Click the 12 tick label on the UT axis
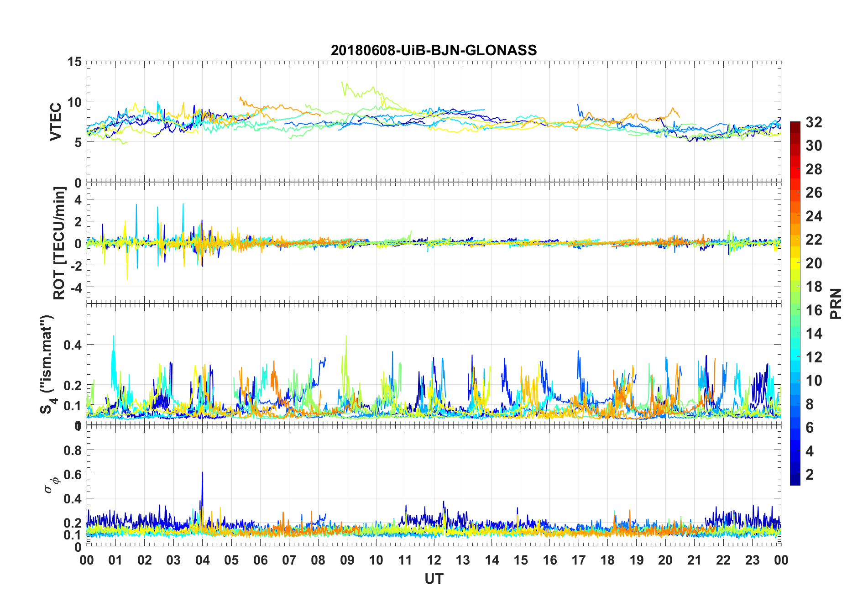Viewport: 868px width, 607px height. pos(434,560)
